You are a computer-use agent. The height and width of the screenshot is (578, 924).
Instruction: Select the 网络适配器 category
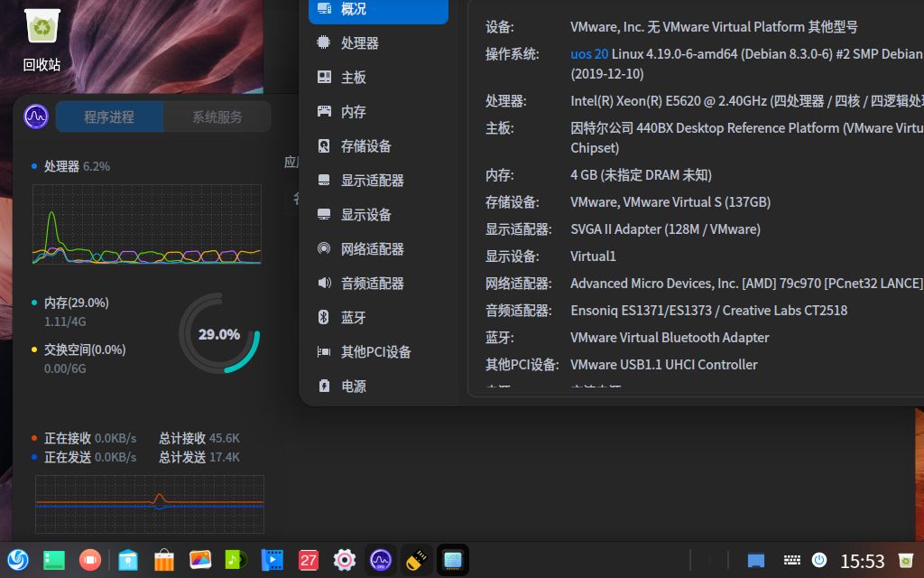pos(372,249)
